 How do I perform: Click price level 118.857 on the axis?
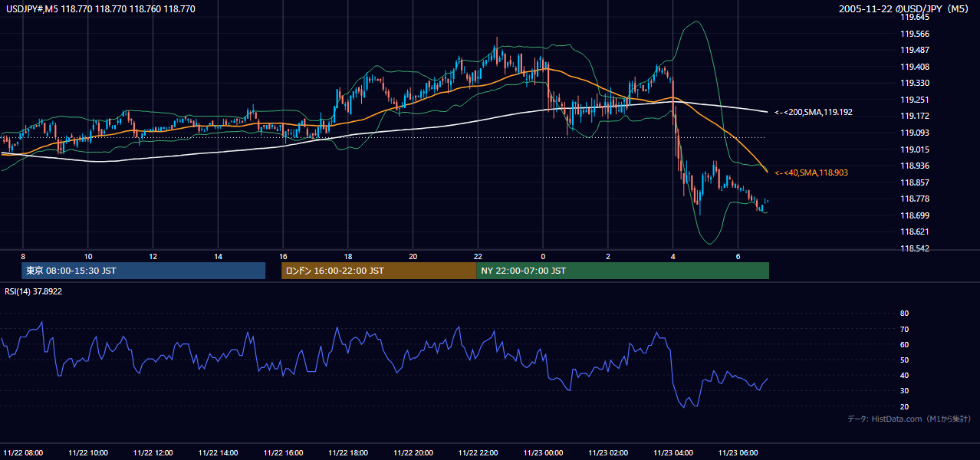click(916, 182)
